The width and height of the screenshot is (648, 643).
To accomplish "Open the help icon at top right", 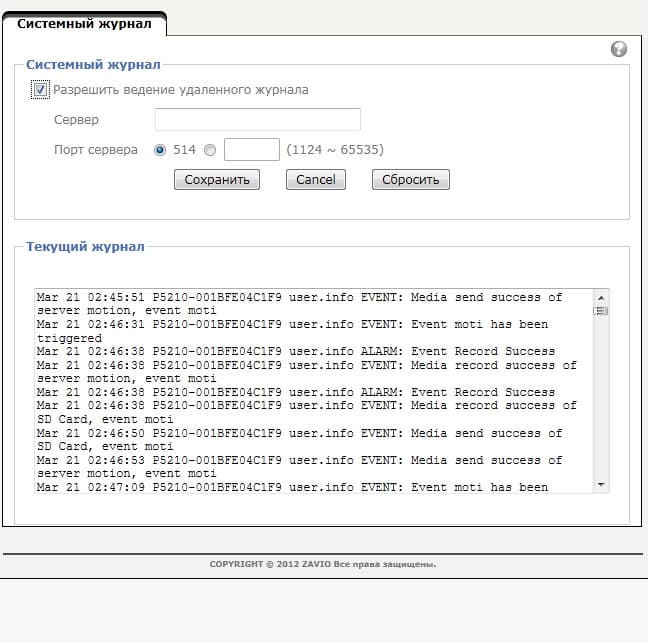I will click(x=619, y=49).
